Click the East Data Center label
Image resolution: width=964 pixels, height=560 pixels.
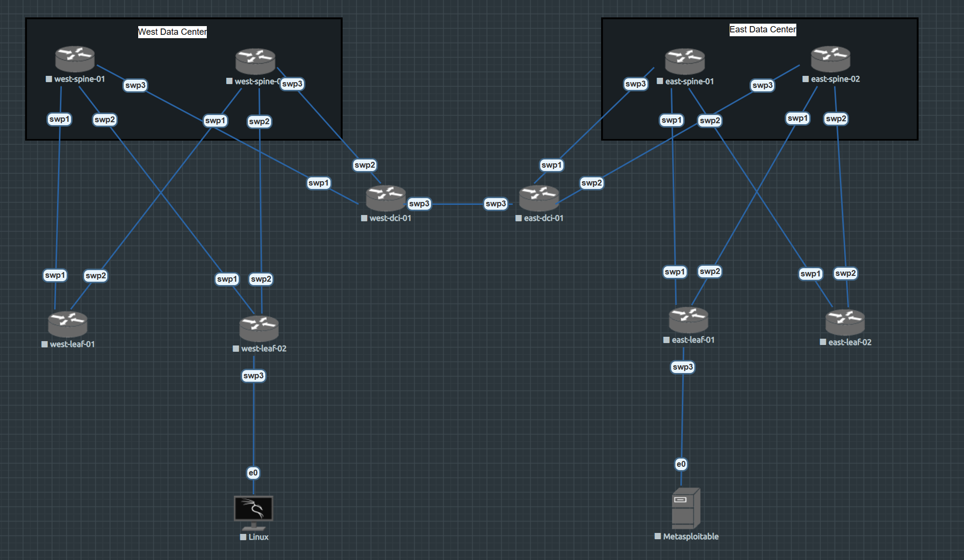click(x=763, y=29)
